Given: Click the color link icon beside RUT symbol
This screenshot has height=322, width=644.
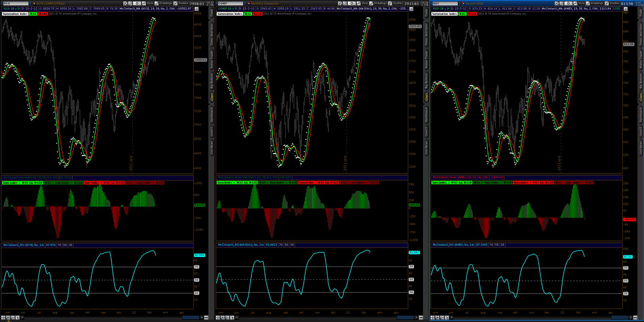Looking at the screenshot, I should pos(463,3).
